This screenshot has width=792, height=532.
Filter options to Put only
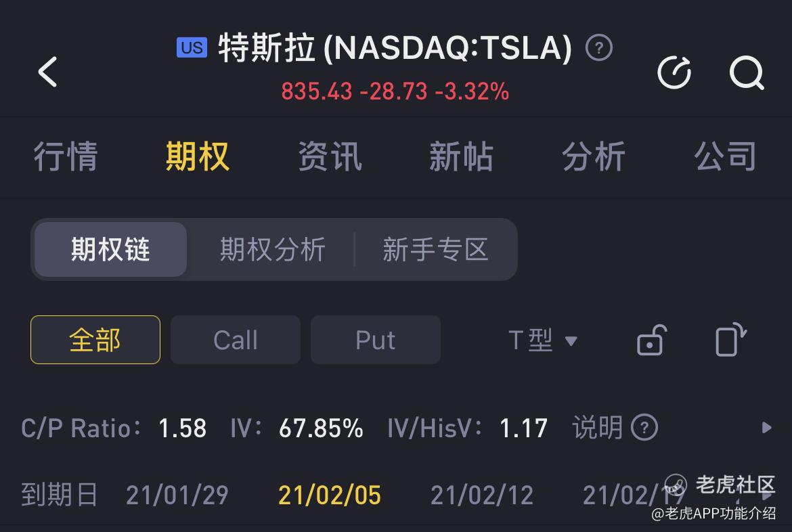375,340
